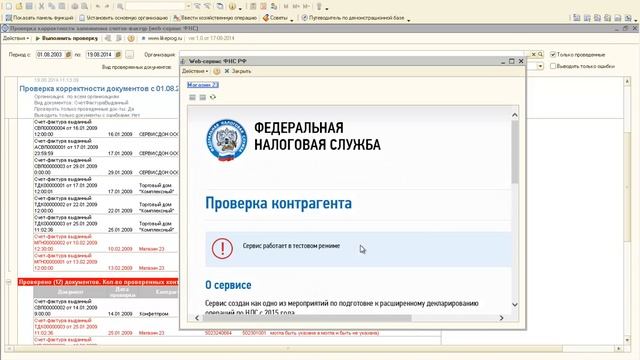Screen dimensions: 640x360
Task: Click the help icon beside 'Выполнить проверку'
Action: tap(131, 38)
